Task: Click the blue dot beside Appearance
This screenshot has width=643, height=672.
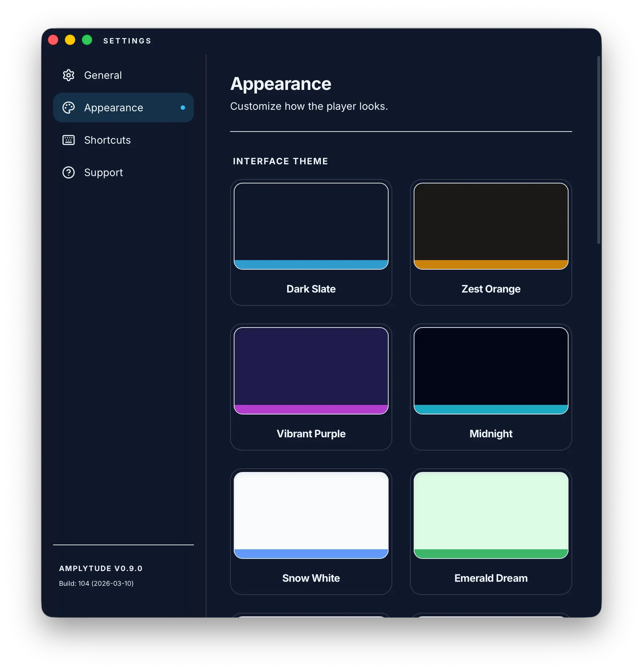Action: click(182, 108)
